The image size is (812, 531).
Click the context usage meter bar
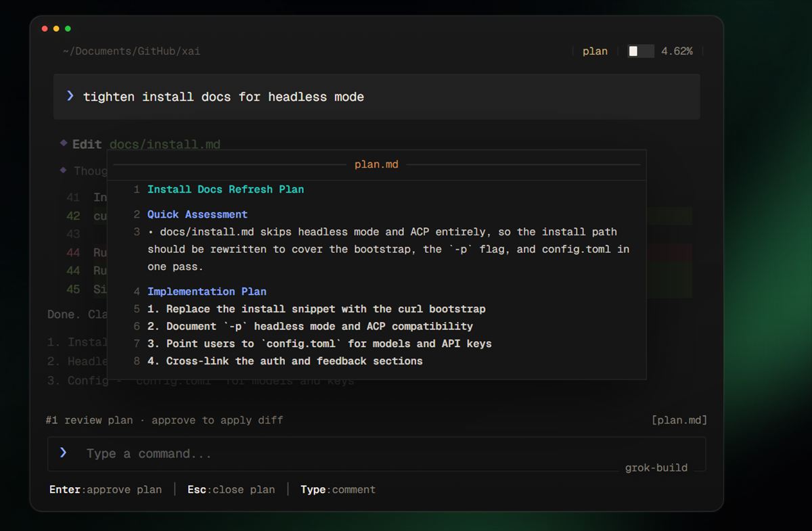640,51
